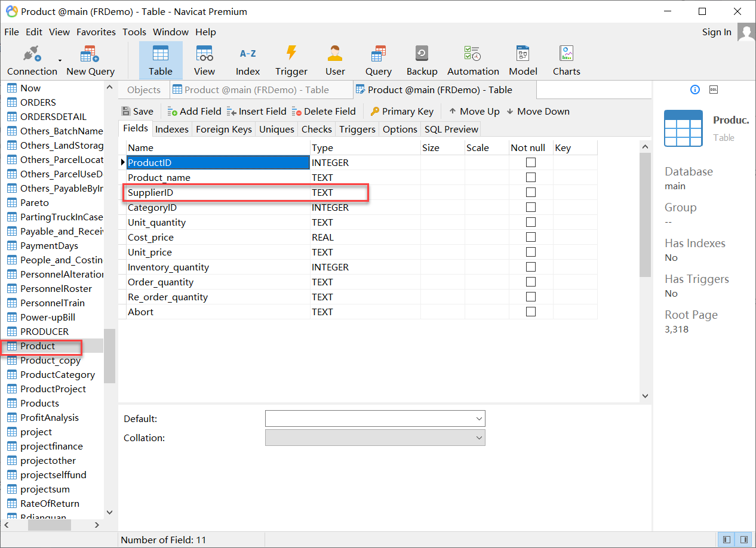The width and height of the screenshot is (756, 548).
Task: Toggle right pane layout icon in status bar
Action: tap(744, 540)
